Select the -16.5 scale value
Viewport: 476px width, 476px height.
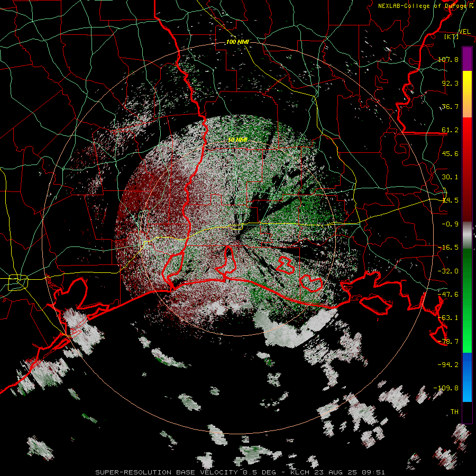pos(448,248)
